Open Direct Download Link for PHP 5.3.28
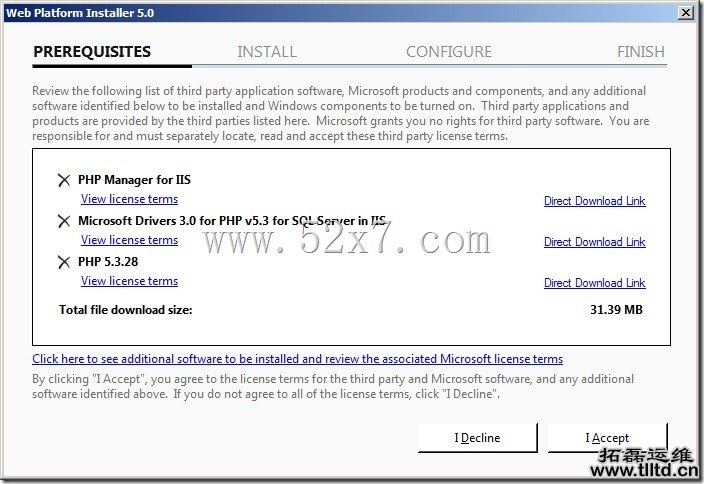This screenshot has width=704, height=484. point(594,282)
